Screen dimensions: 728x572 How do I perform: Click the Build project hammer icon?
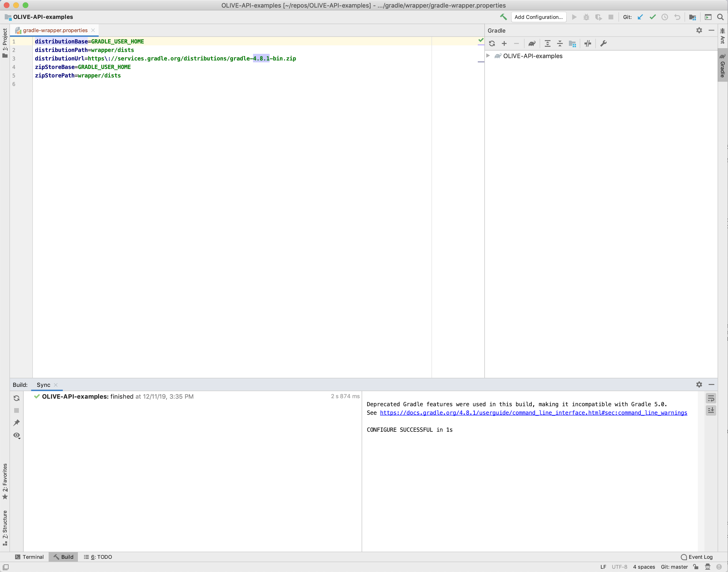tap(503, 17)
